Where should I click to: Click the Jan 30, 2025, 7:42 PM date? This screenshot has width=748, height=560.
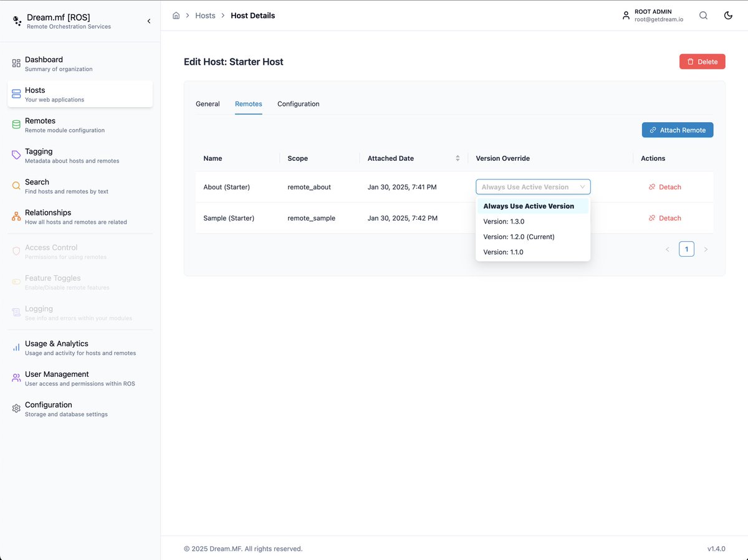pos(403,218)
